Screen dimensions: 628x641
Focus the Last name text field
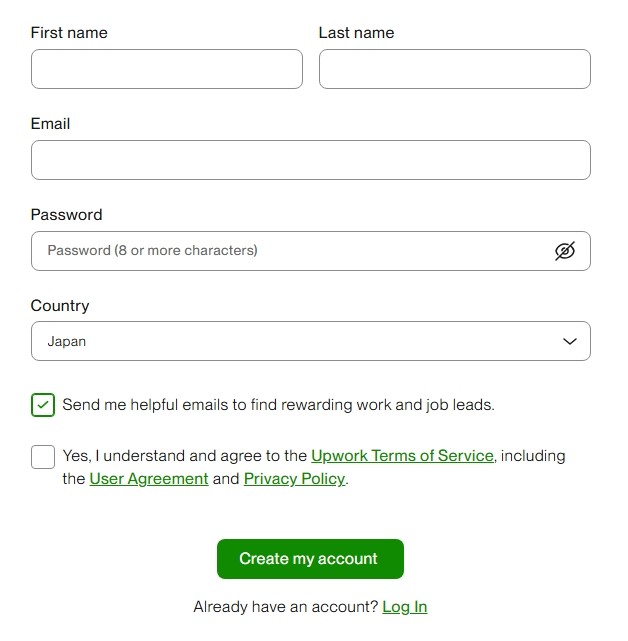(x=454, y=69)
